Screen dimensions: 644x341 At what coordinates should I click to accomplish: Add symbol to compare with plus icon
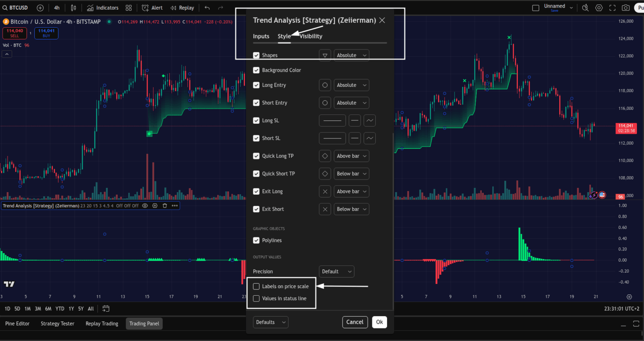40,8
